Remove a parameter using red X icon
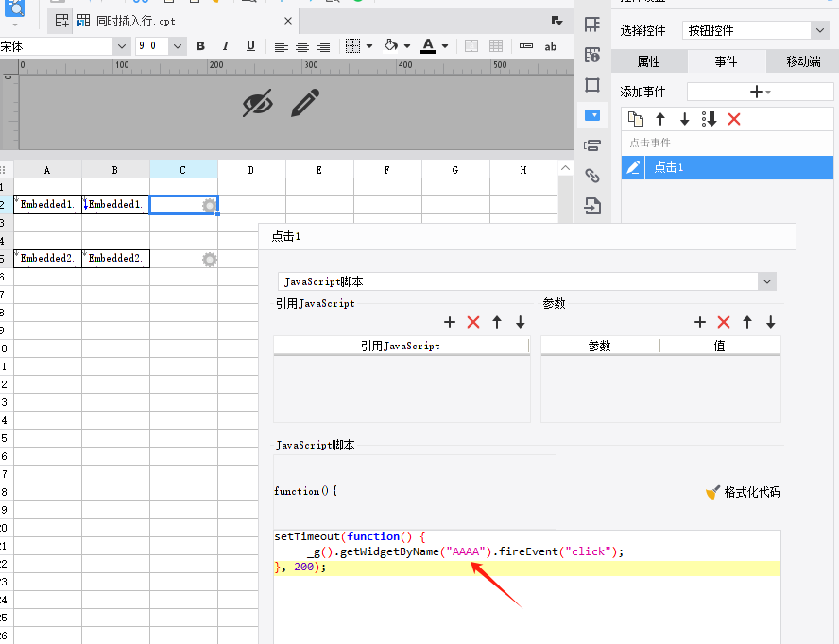This screenshot has width=839, height=644. (x=724, y=323)
